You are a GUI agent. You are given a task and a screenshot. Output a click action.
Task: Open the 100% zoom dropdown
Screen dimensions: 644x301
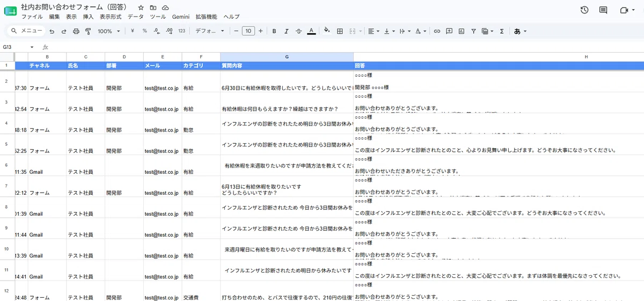109,31
